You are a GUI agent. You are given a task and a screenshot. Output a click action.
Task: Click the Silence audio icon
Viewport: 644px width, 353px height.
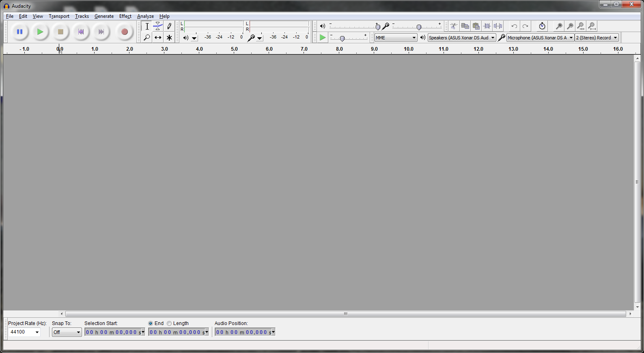click(498, 26)
